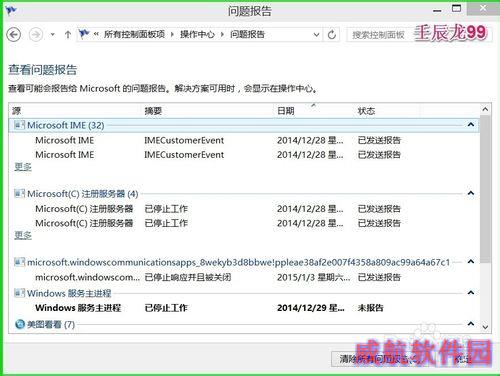Collapse the Windows 服务主进程 group
Viewport: 500px width, 376px height.
(x=471, y=293)
